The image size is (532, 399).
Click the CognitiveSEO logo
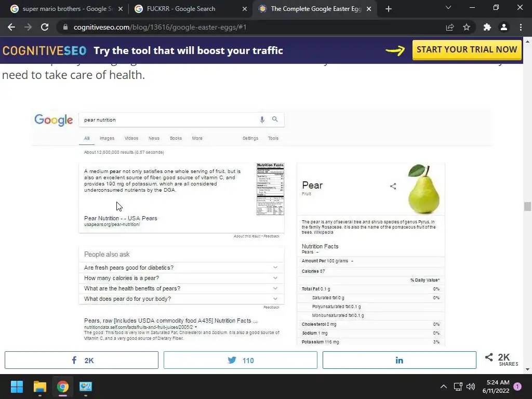point(45,50)
